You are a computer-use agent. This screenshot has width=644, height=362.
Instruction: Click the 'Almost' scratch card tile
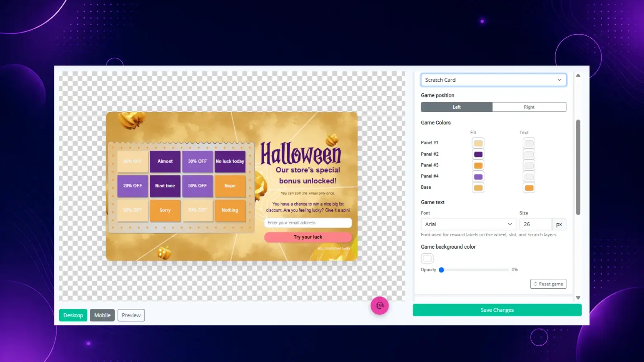(165, 161)
